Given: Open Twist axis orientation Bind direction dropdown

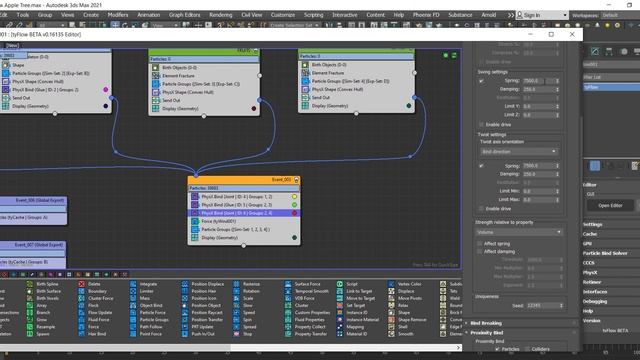Looking at the screenshot, I should pyautogui.click(x=519, y=152).
